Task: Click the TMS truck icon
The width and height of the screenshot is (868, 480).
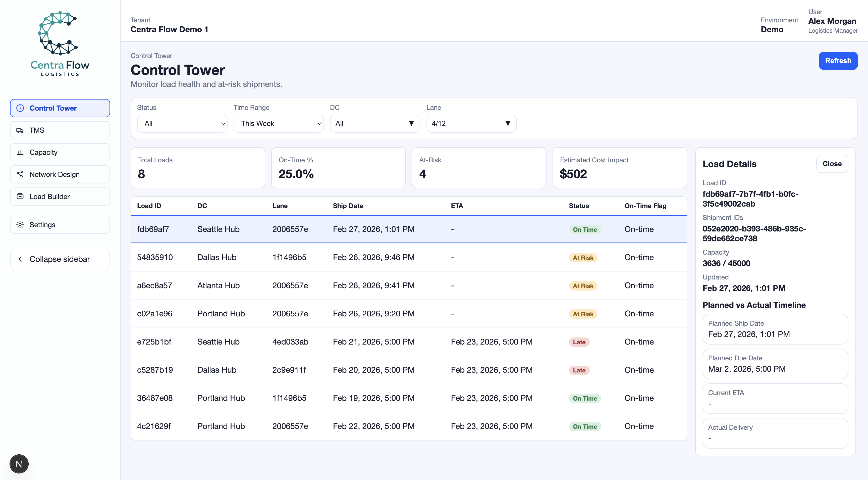Action: pyautogui.click(x=20, y=130)
